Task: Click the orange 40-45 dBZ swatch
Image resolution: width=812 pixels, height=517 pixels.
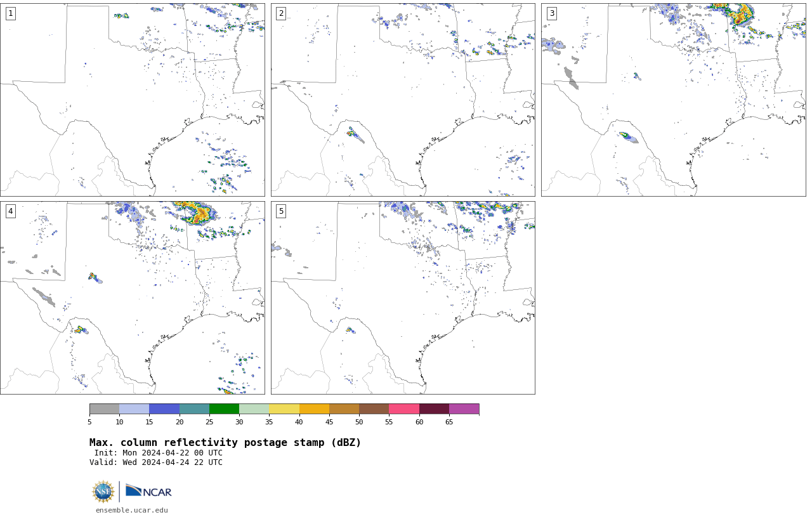Action: point(314,409)
